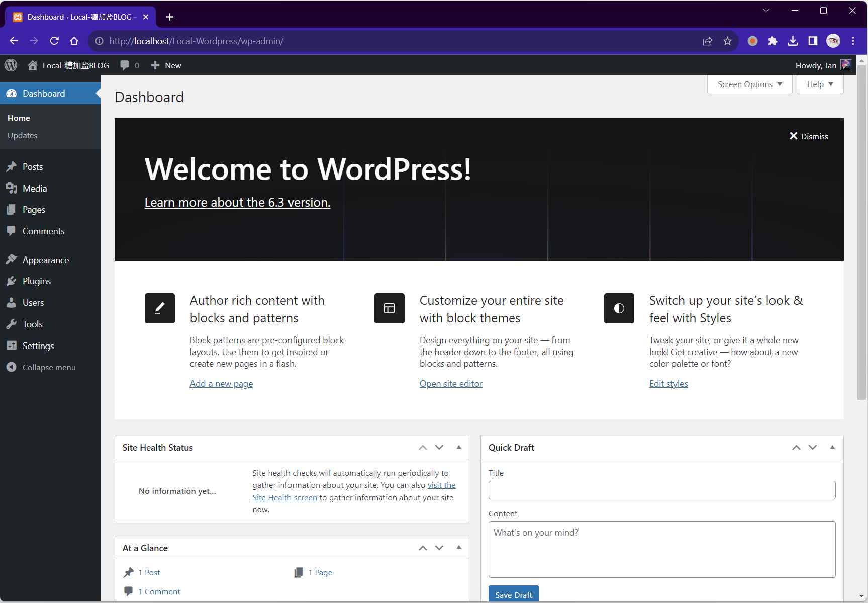
Task: Follow the Edit styles link
Action: (x=668, y=384)
